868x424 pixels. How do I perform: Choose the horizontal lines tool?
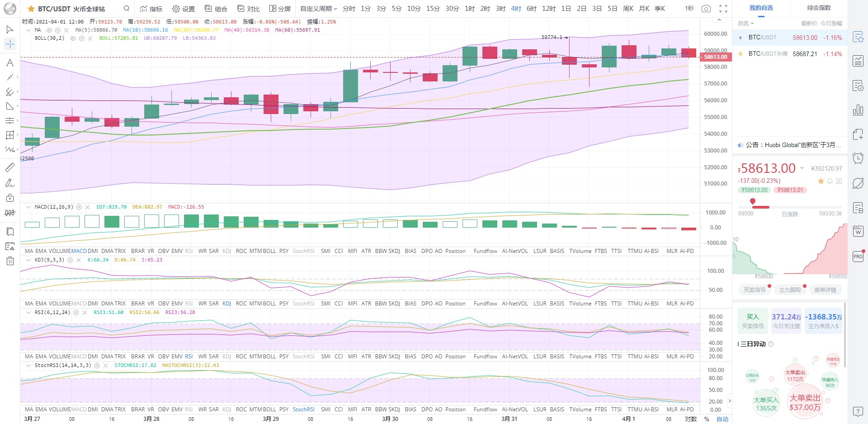(10, 121)
